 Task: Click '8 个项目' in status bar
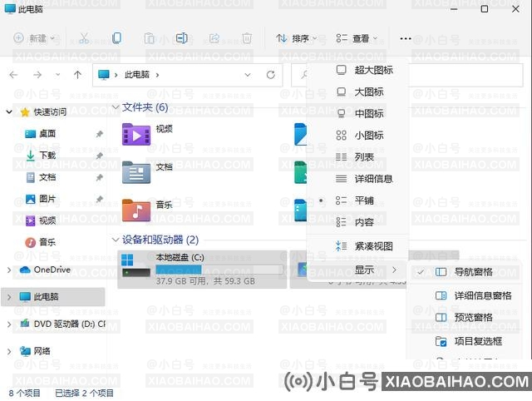tap(24, 394)
